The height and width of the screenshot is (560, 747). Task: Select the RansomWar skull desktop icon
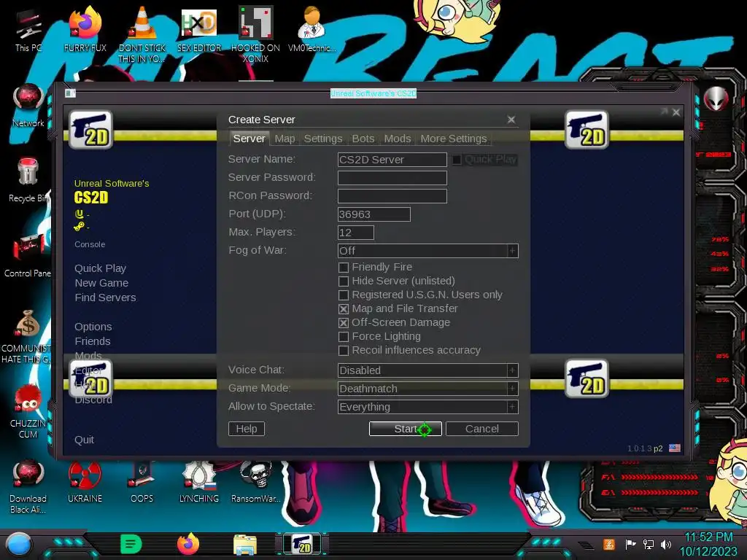[x=255, y=482]
